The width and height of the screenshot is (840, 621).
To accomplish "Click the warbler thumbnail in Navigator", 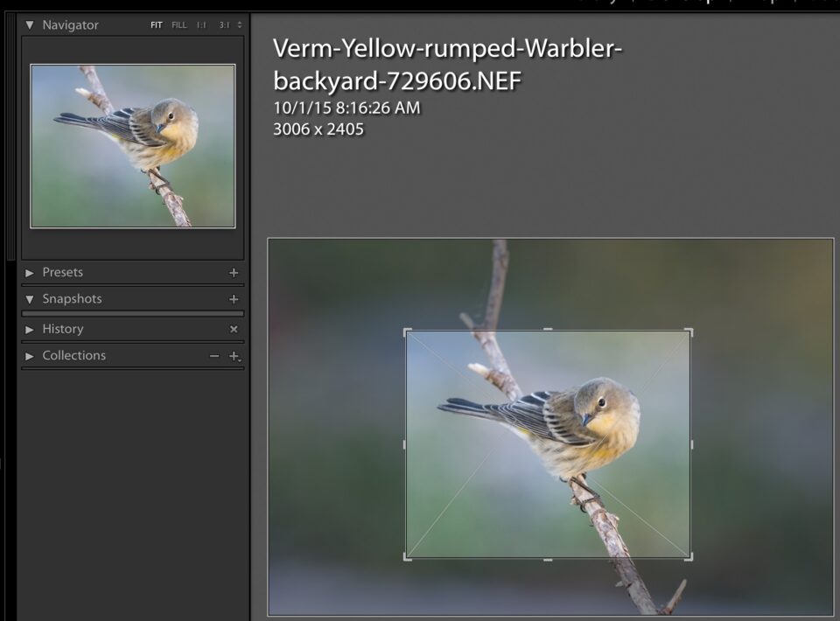I will [133, 146].
